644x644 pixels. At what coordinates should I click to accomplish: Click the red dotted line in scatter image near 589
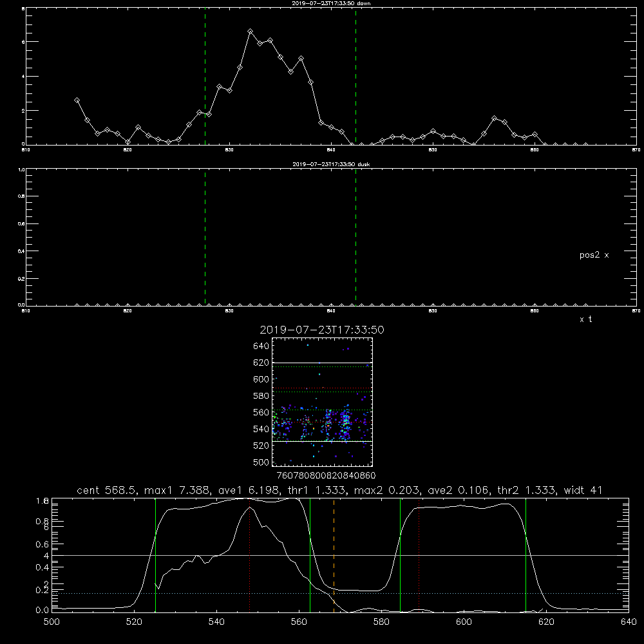coord(322,388)
